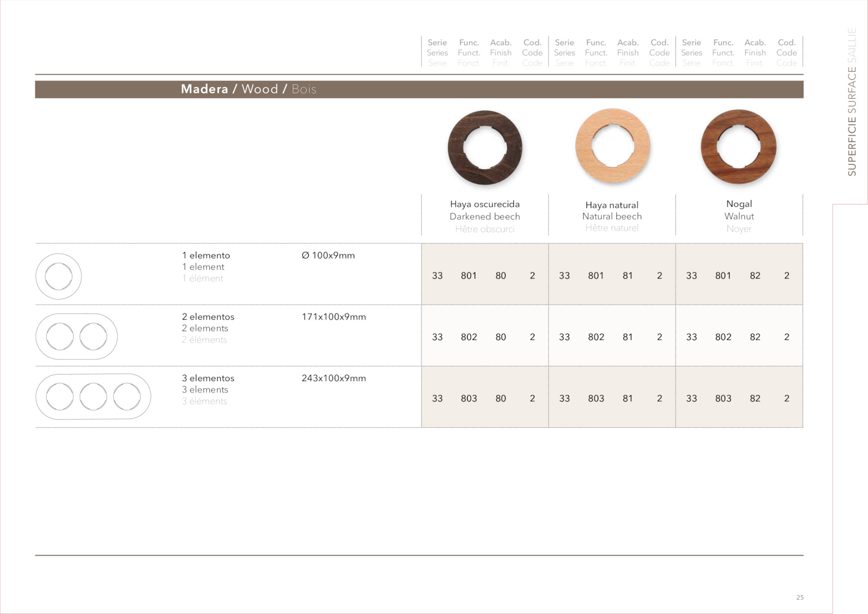Click function code 803 under Darkened beech
Viewport: 868px width, 614px height.
(469, 398)
